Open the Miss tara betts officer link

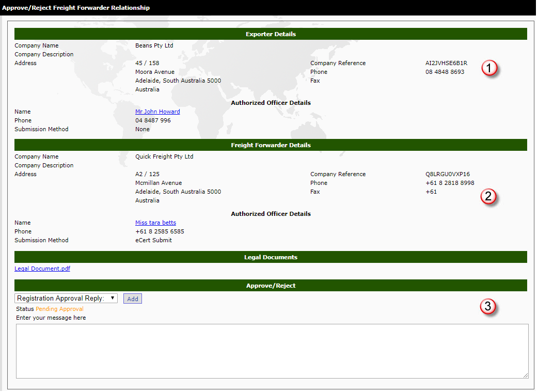coord(155,223)
